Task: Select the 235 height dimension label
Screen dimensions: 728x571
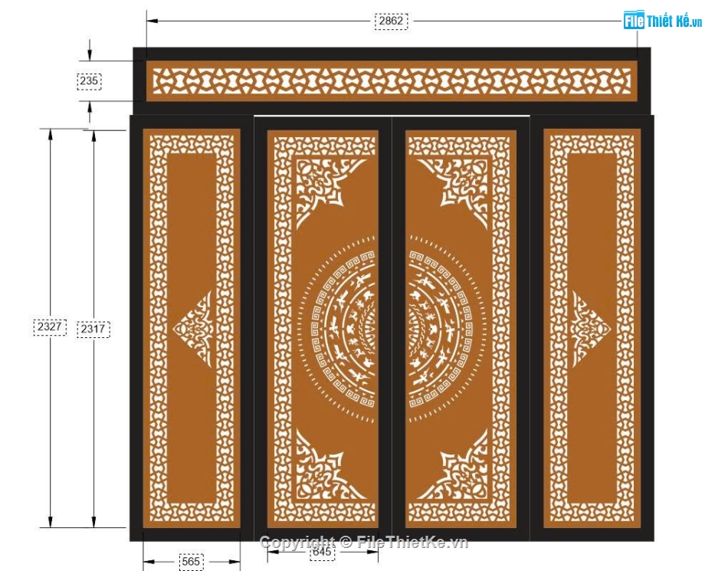Action: click(90, 80)
